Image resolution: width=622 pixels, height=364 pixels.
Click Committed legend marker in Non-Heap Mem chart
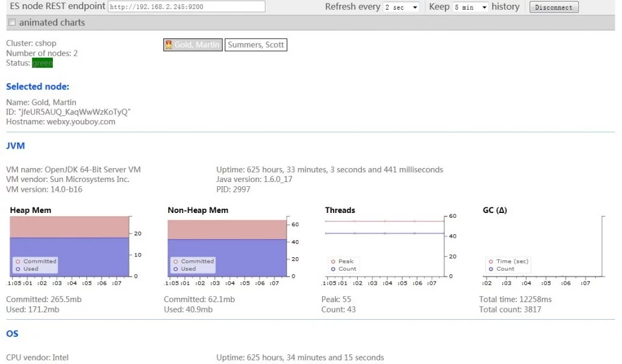[x=176, y=261]
